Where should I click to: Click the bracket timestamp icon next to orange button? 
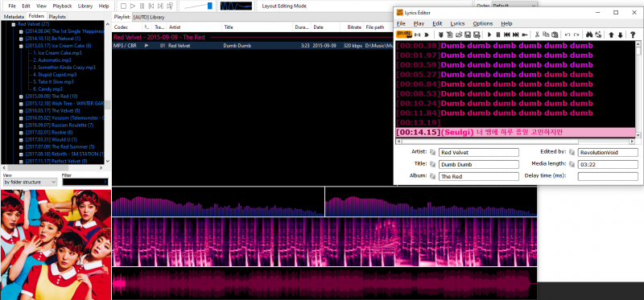pos(417,35)
